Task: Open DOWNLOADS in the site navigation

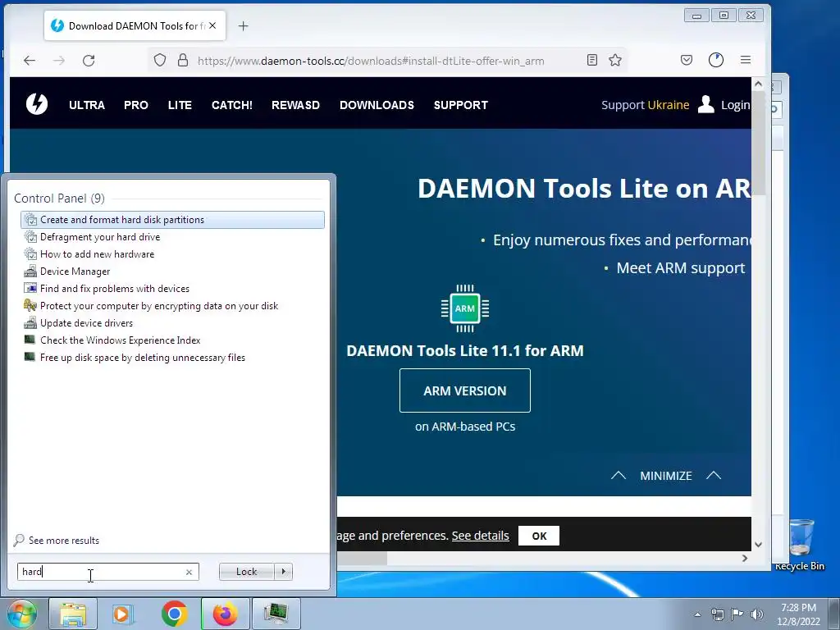Action: 377,105
